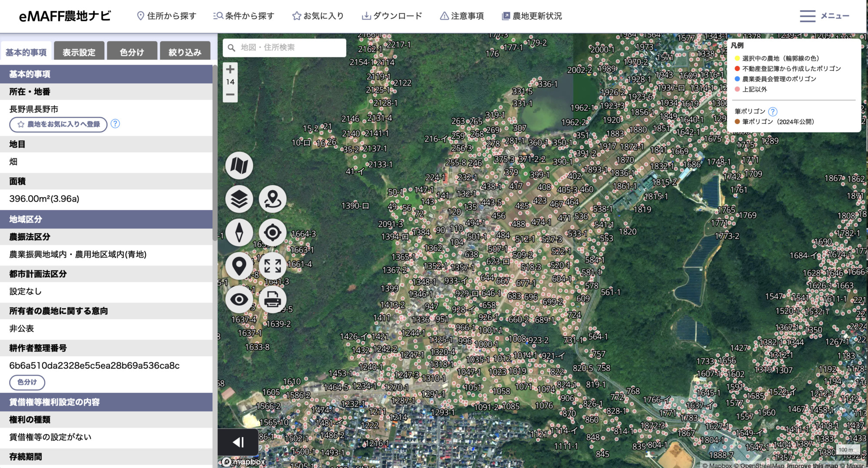Click the locate current position target icon
Viewport: 868px width, 468px height.
273,233
